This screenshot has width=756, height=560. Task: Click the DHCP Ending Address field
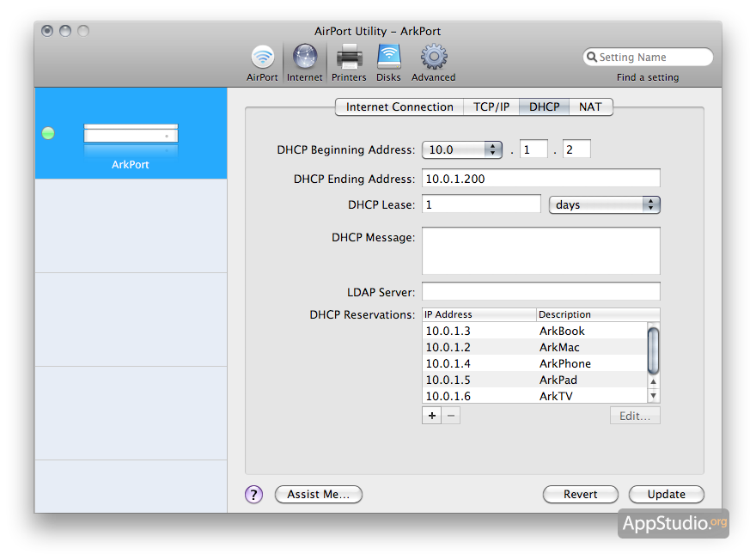point(540,178)
